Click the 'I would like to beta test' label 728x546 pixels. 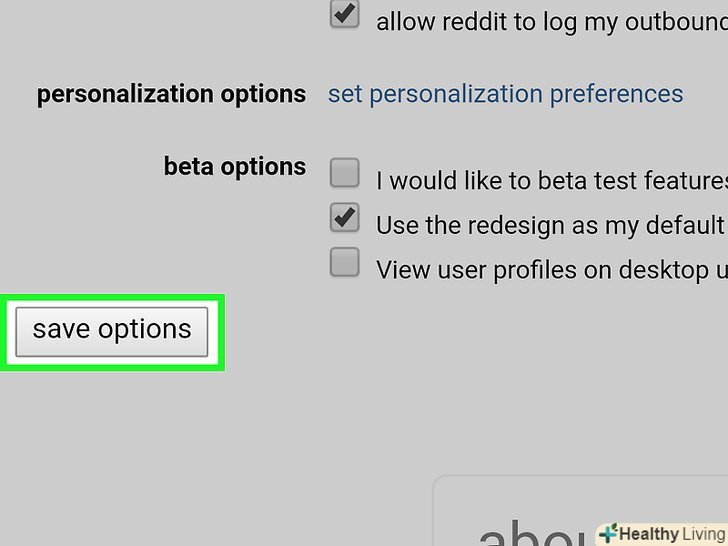pyautogui.click(x=550, y=181)
